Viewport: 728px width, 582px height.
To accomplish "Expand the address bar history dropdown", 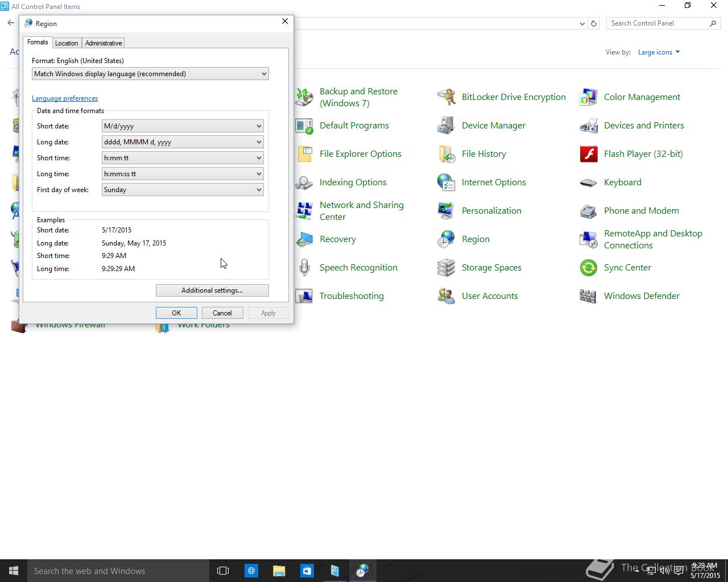I will [582, 23].
